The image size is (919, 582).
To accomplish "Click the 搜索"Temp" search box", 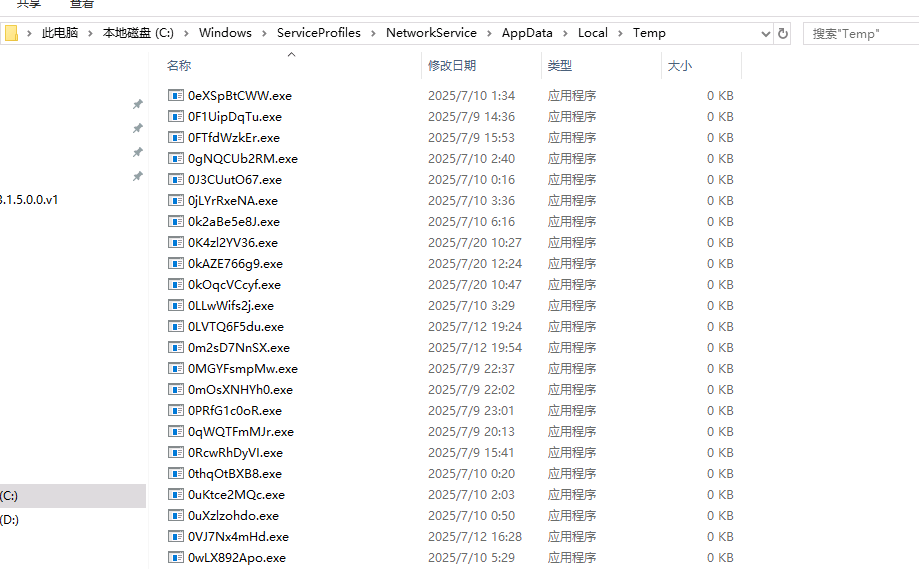I will click(x=860, y=33).
